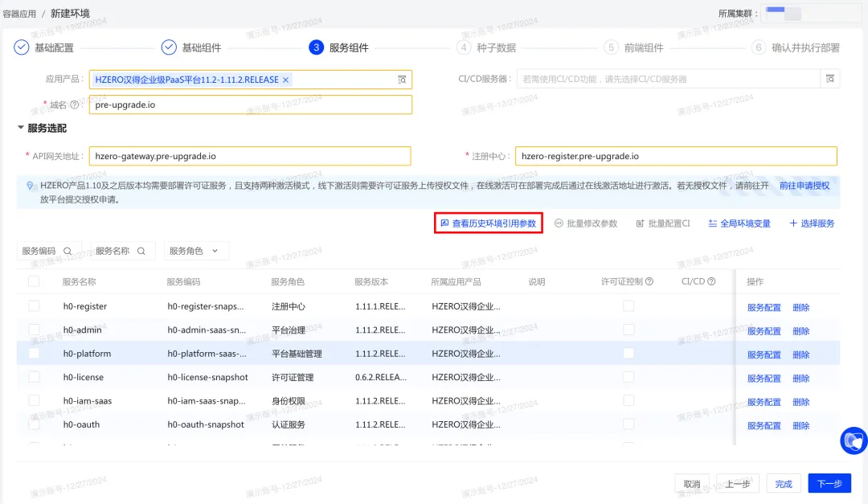Click the API网关地址 input field
This screenshot has height=504, width=868.
[250, 156]
